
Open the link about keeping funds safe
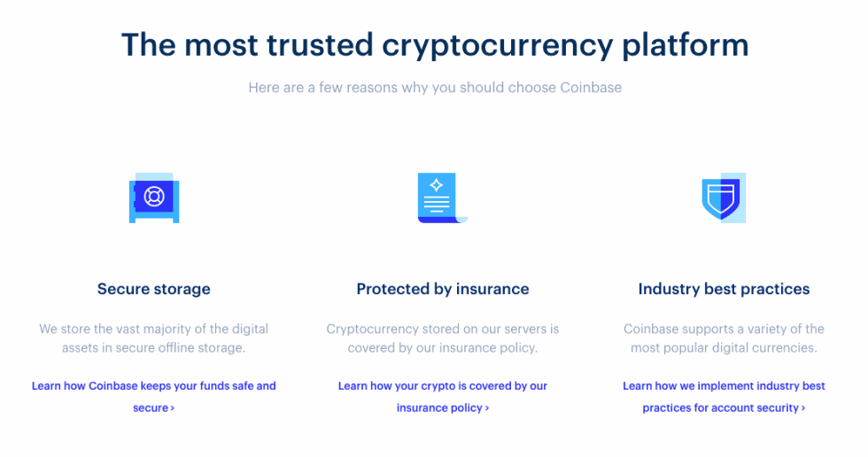click(x=153, y=387)
